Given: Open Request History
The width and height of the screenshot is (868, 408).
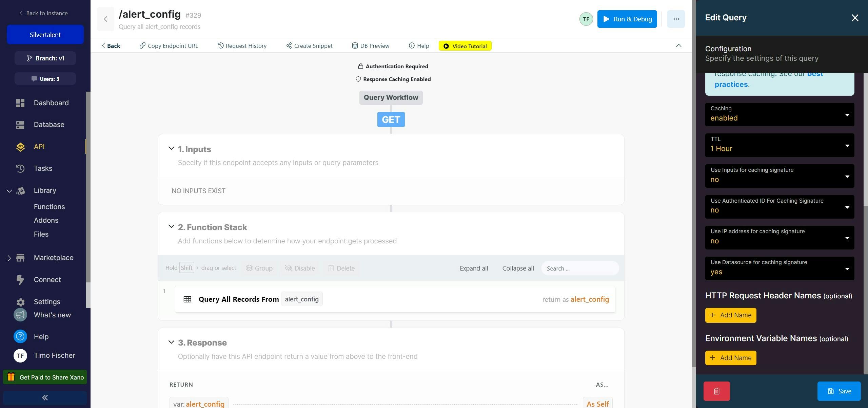Looking at the screenshot, I should (242, 46).
